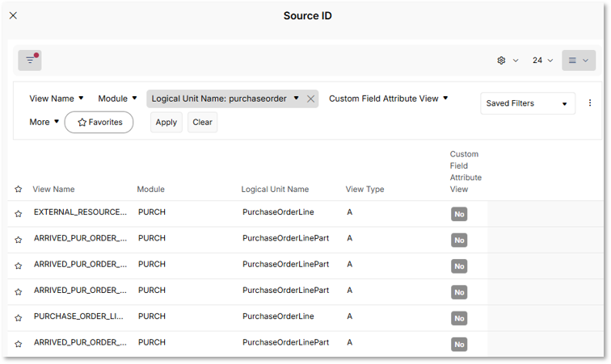The image size is (611, 364).
Task: Open the page size 24 dropdown
Action: click(x=543, y=61)
